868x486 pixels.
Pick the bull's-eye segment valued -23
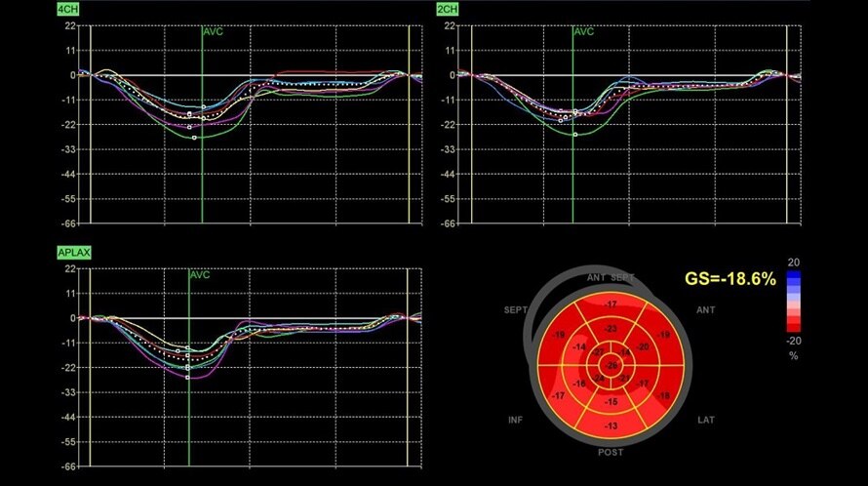point(611,329)
